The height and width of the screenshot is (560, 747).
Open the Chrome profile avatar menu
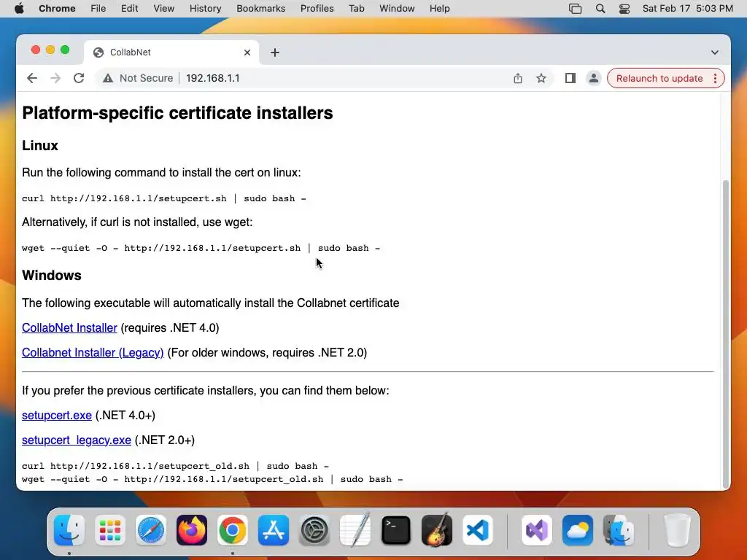coord(594,78)
